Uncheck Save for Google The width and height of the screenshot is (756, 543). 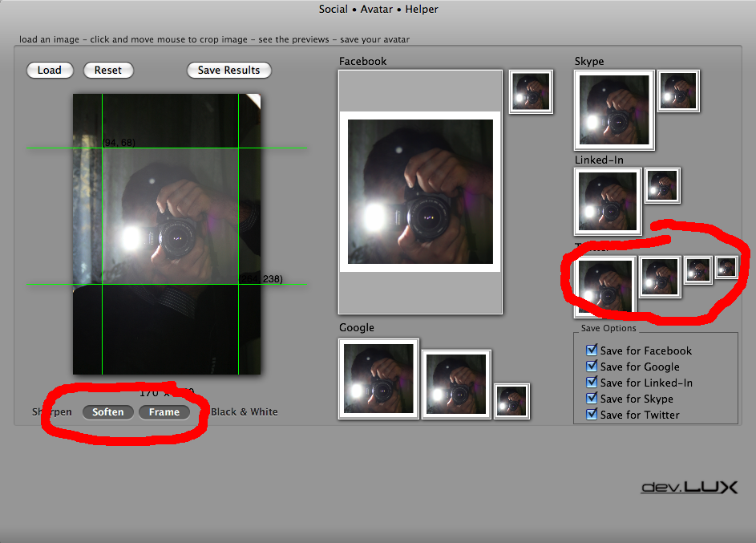592,366
